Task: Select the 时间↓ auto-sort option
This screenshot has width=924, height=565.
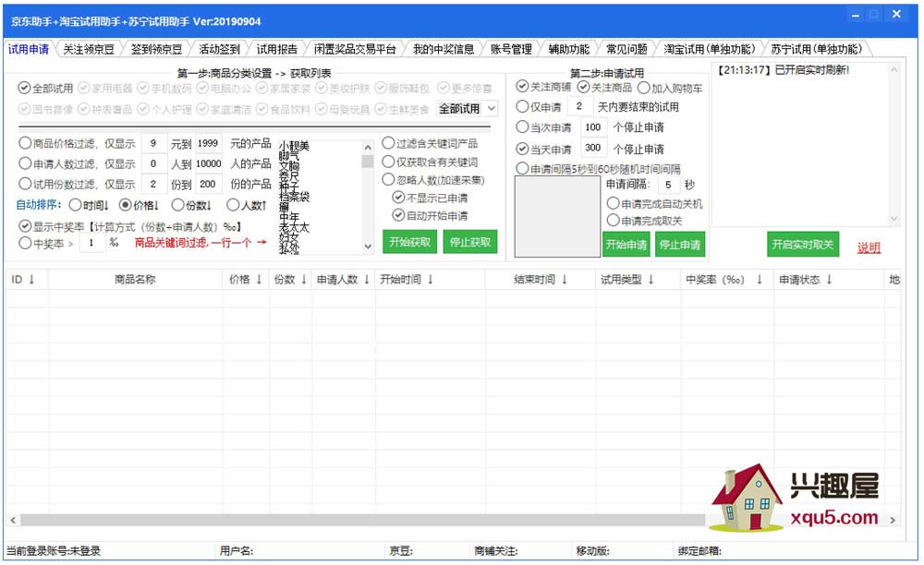Action: click(76, 204)
